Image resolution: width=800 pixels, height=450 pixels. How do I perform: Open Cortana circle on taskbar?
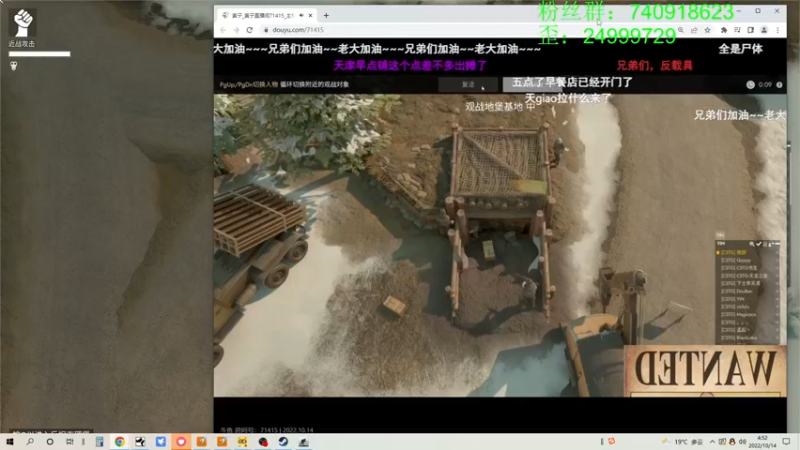coord(49,442)
